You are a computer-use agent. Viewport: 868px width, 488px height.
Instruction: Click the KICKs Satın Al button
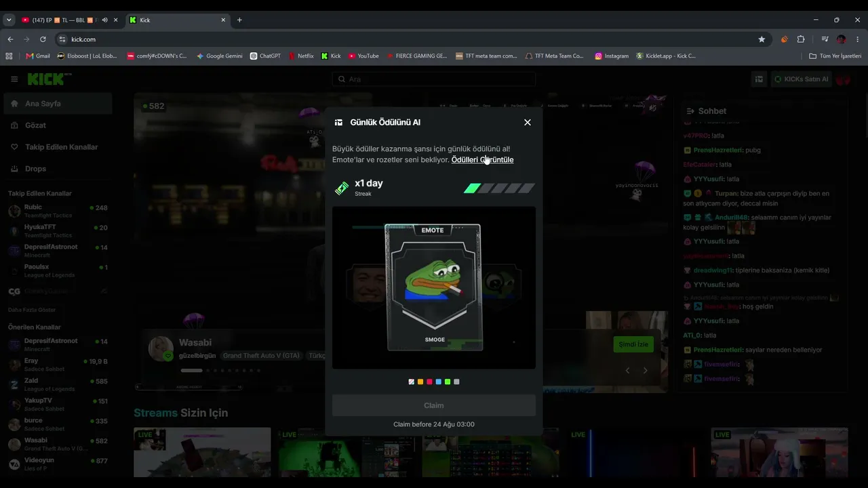802,79
